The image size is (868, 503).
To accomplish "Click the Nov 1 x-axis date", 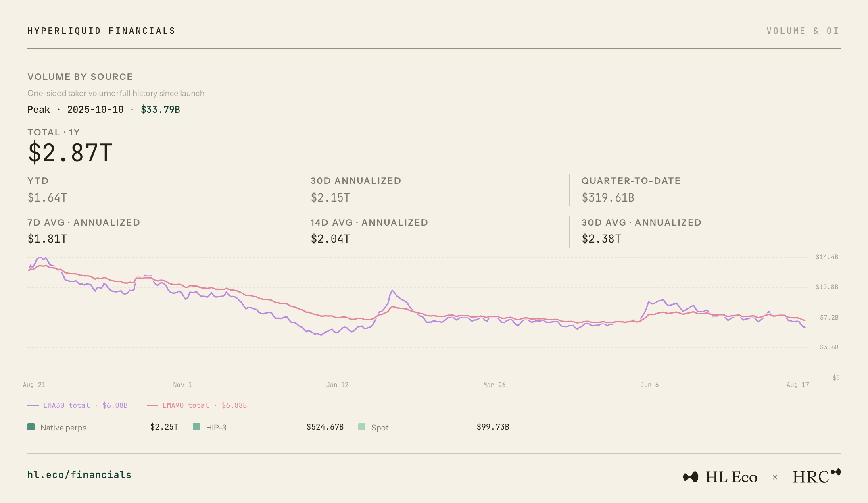I will [182, 385].
